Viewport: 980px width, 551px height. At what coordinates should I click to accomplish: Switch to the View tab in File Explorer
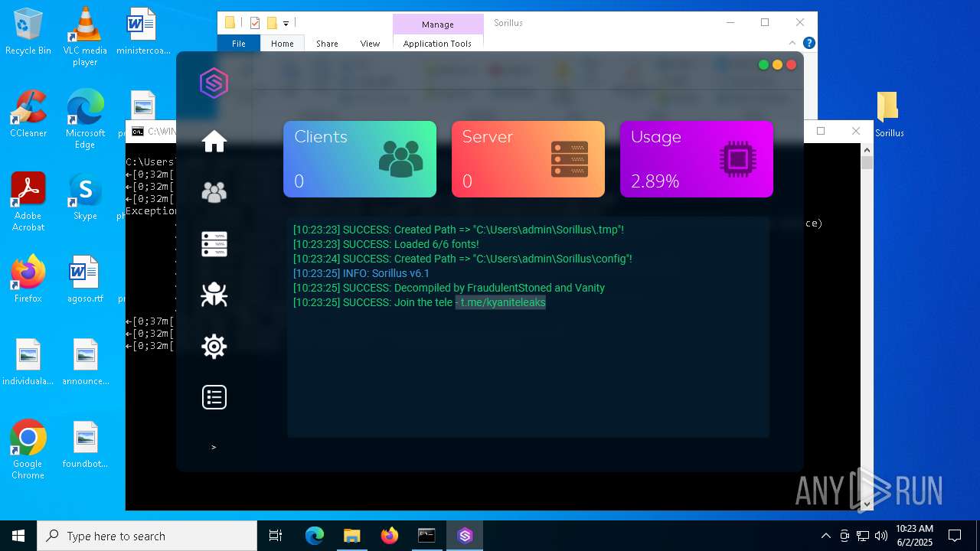pyautogui.click(x=370, y=44)
